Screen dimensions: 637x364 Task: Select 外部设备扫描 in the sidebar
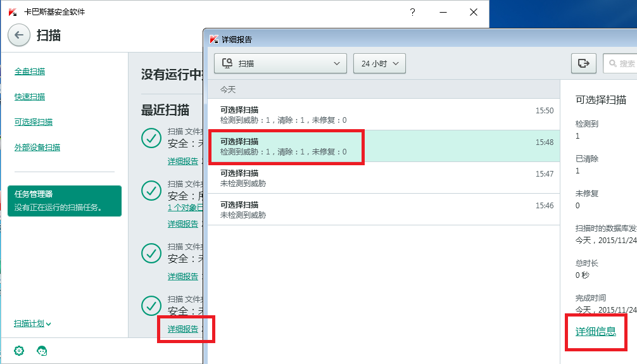click(37, 147)
